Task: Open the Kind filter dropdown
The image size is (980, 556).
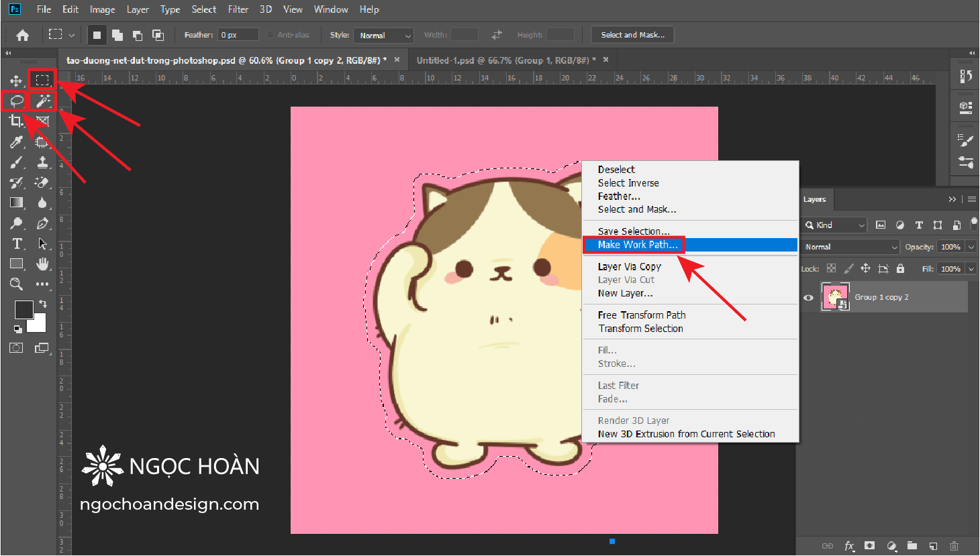Action: tap(834, 225)
